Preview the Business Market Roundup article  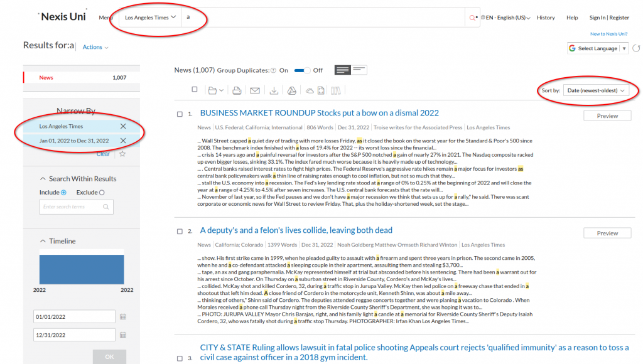click(607, 116)
